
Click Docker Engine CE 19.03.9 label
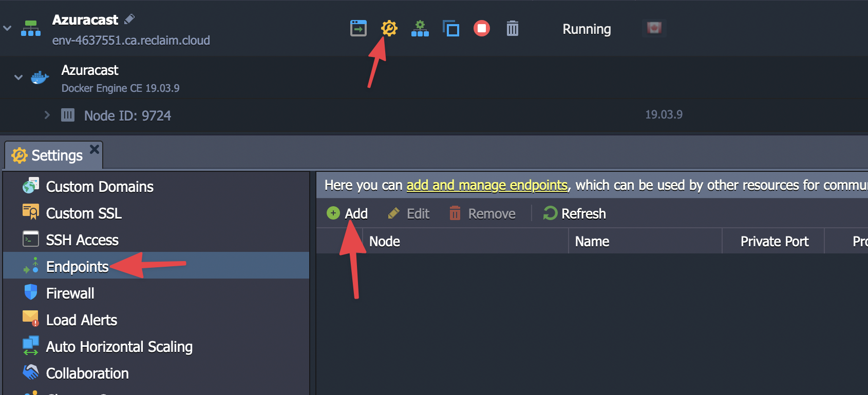pyautogui.click(x=121, y=88)
